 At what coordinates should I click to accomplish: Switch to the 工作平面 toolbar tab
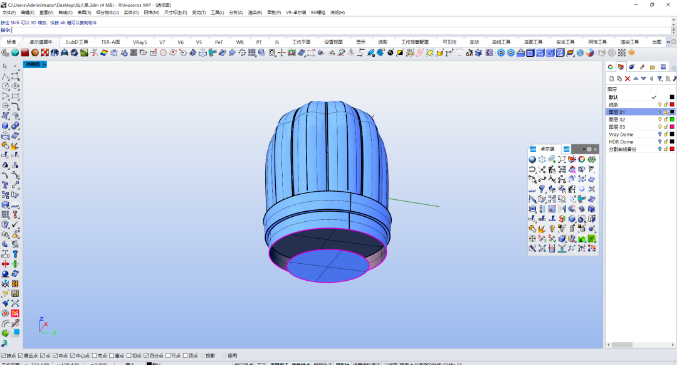point(301,42)
